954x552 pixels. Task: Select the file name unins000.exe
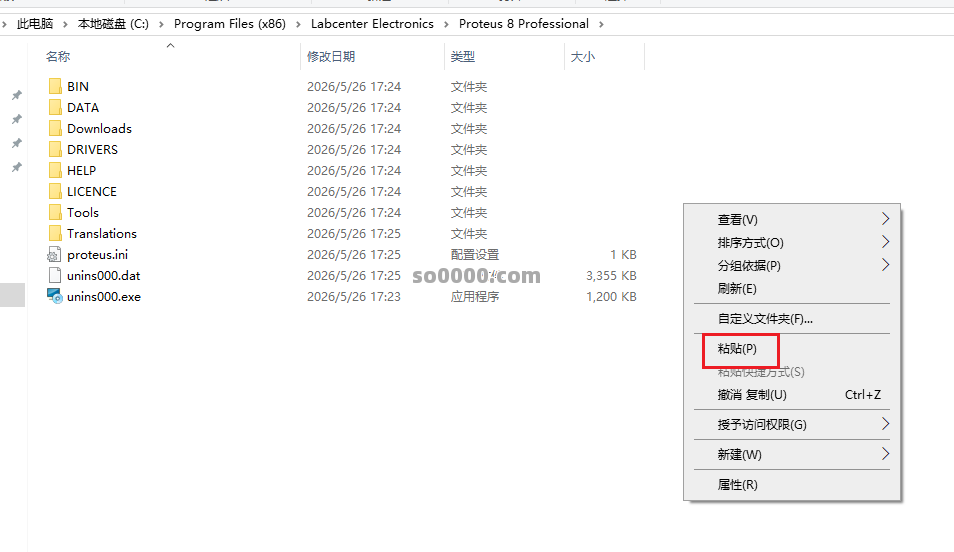[x=104, y=296]
